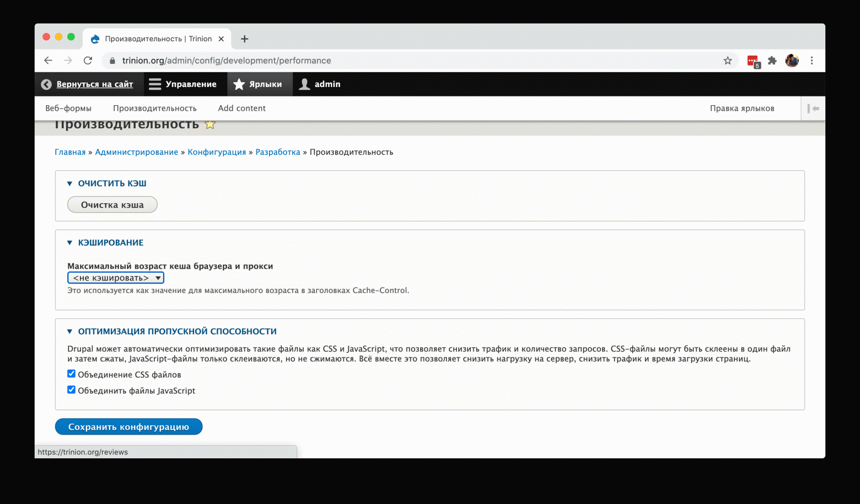Viewport: 860px width, 504px height.
Task: Go to Конфигурация breadcrumb
Action: coord(217,152)
